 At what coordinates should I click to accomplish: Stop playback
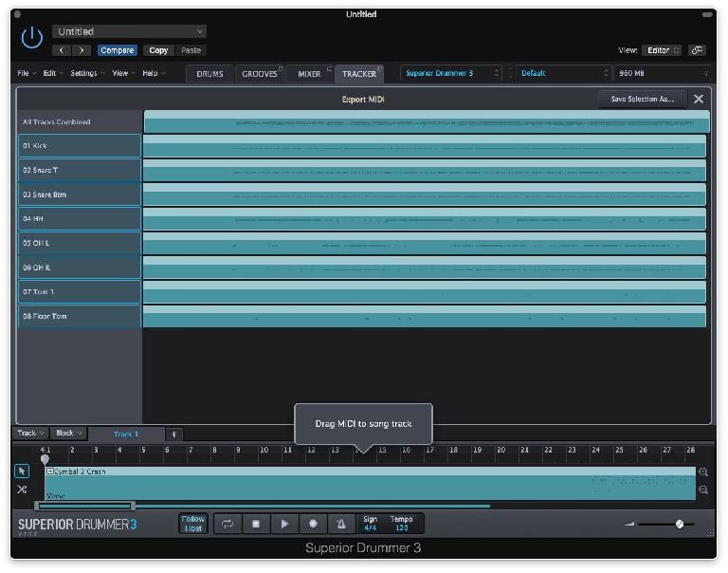pyautogui.click(x=255, y=524)
